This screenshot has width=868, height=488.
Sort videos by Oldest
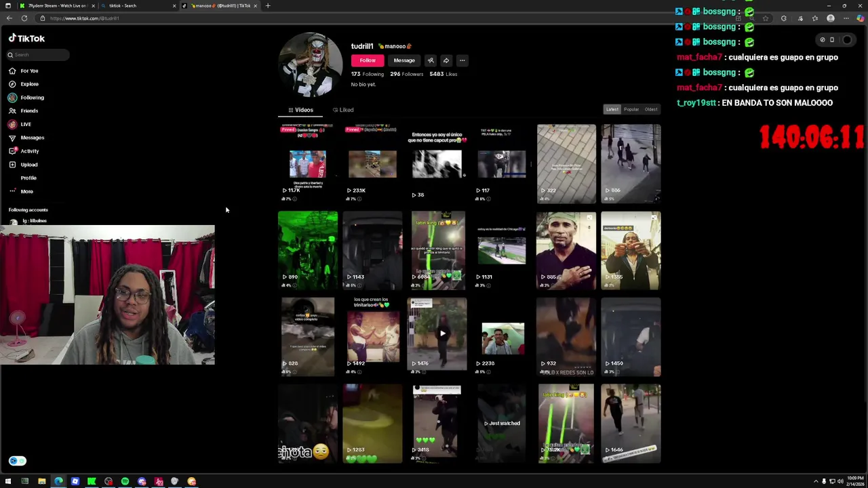pos(651,110)
